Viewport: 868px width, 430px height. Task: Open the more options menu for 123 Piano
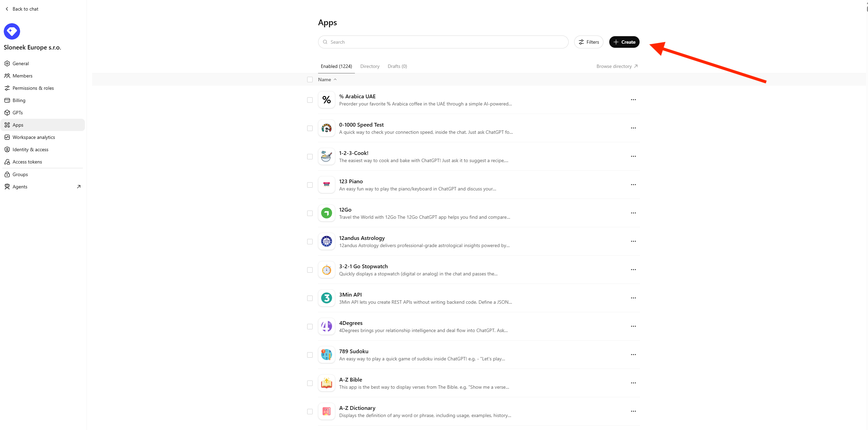(633, 185)
